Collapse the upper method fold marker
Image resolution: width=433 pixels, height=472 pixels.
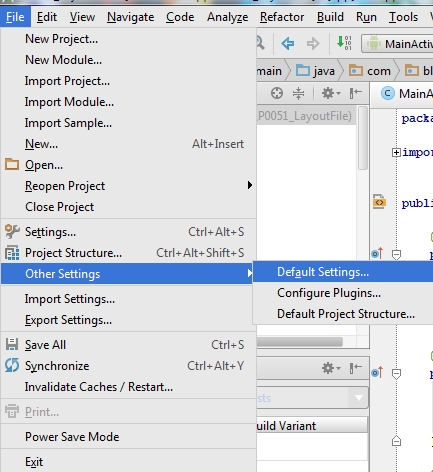(x=396, y=255)
